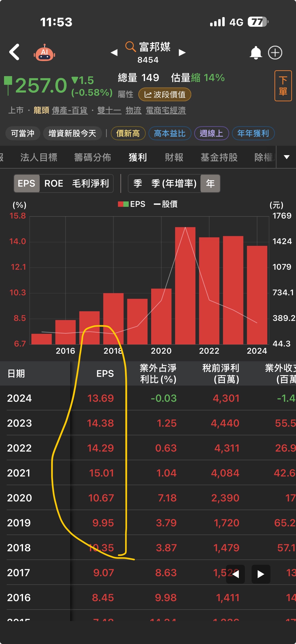Image resolution: width=296 pixels, height=644 pixels.
Task: Go to next stock with right triangle
Action: (x=182, y=53)
